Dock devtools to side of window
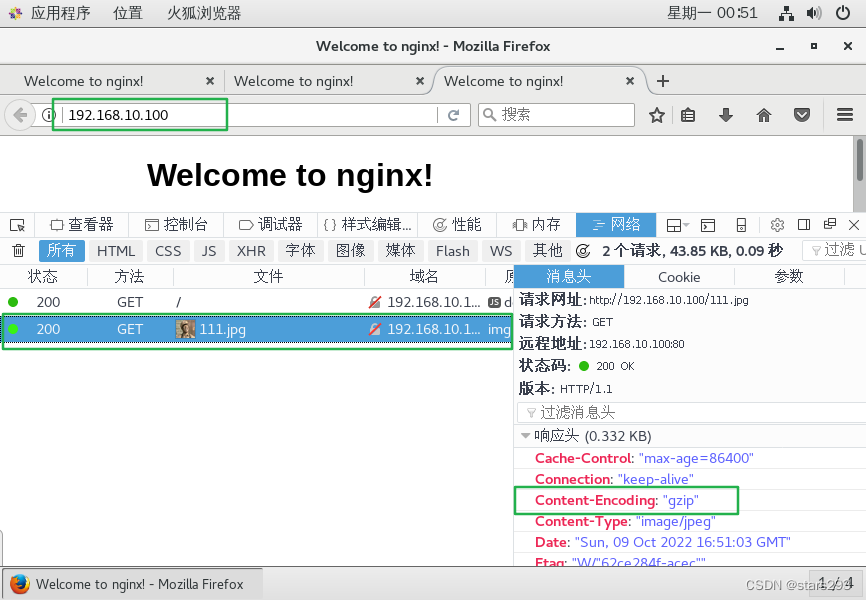This screenshot has height=600, width=866. click(804, 224)
